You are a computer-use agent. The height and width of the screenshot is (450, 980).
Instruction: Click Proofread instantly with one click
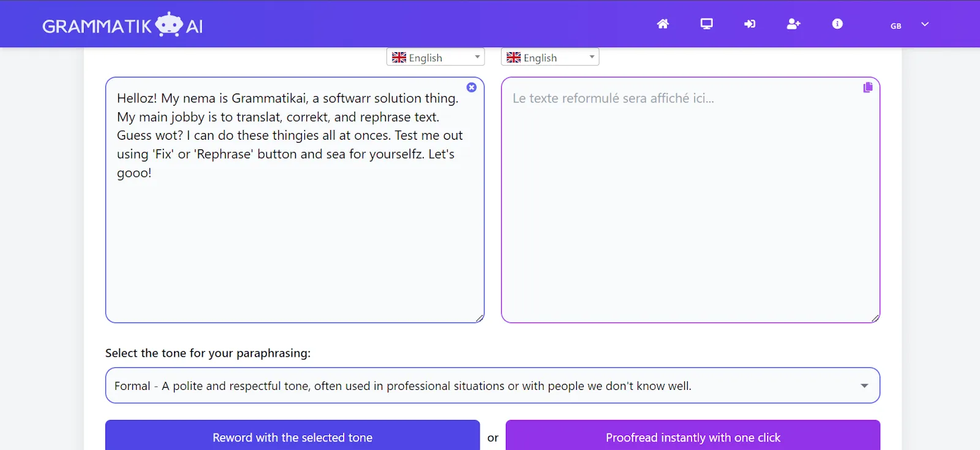pos(693,435)
